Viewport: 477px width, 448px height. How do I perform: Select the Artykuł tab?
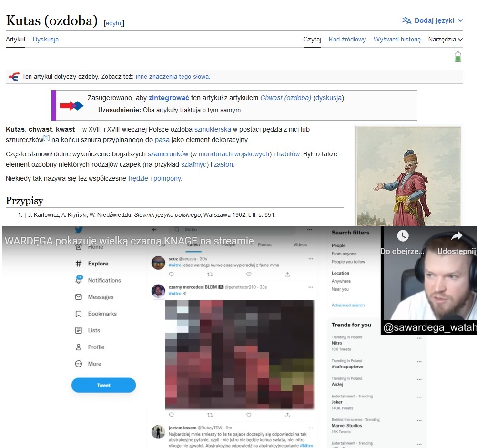click(x=16, y=39)
